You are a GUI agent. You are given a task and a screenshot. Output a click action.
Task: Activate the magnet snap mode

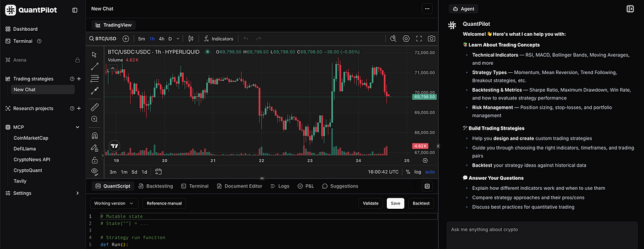94,136
